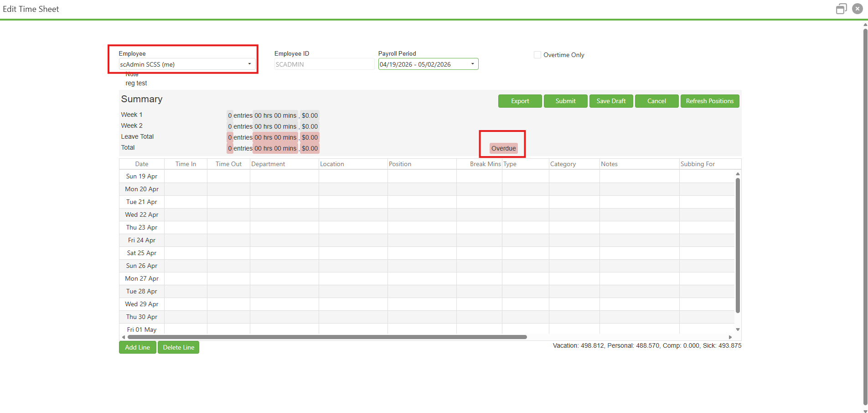Click the reg test note text
The width and height of the screenshot is (868, 413).
tap(136, 83)
